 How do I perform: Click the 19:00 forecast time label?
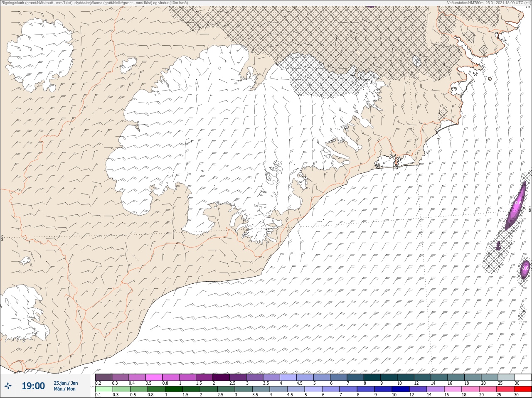point(33,386)
